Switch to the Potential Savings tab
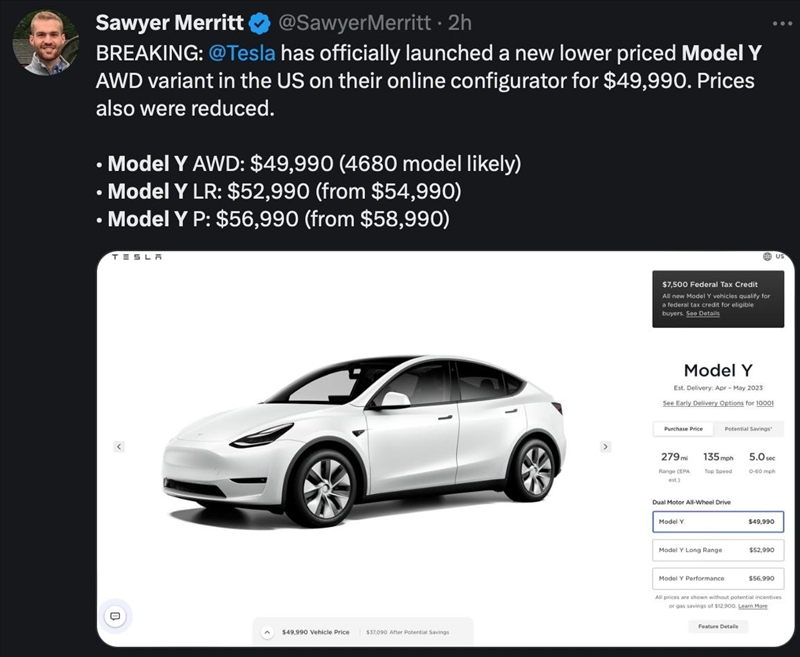The width and height of the screenshot is (800, 657). pos(749,429)
